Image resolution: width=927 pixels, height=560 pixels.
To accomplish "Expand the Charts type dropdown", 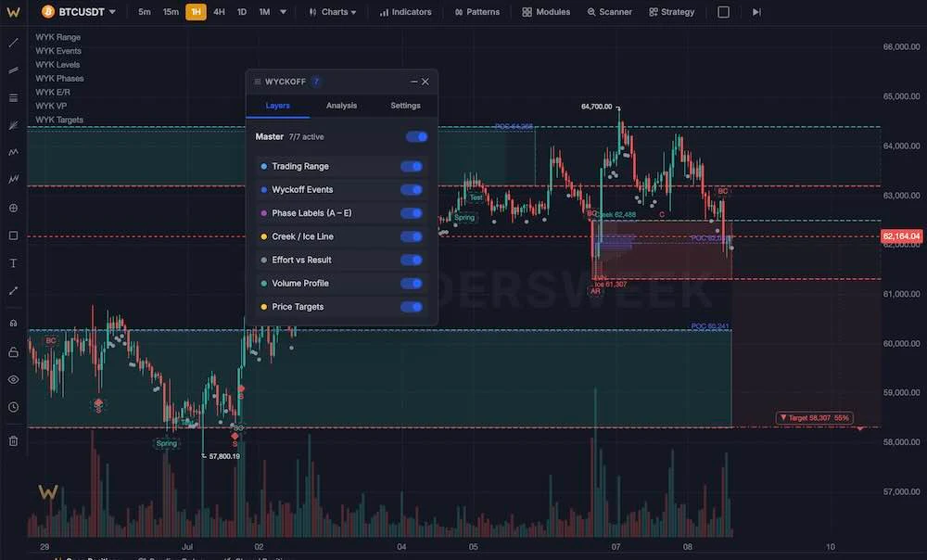I will 332,12.
